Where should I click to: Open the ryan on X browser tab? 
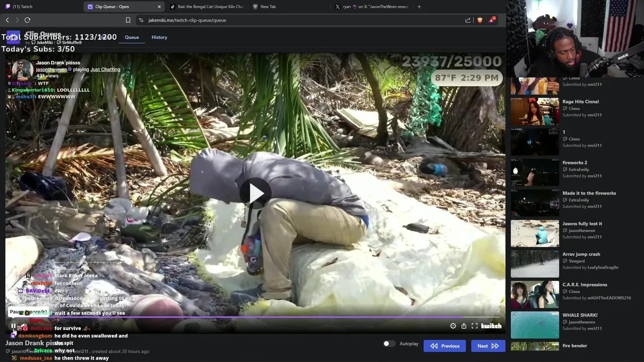coord(372,7)
